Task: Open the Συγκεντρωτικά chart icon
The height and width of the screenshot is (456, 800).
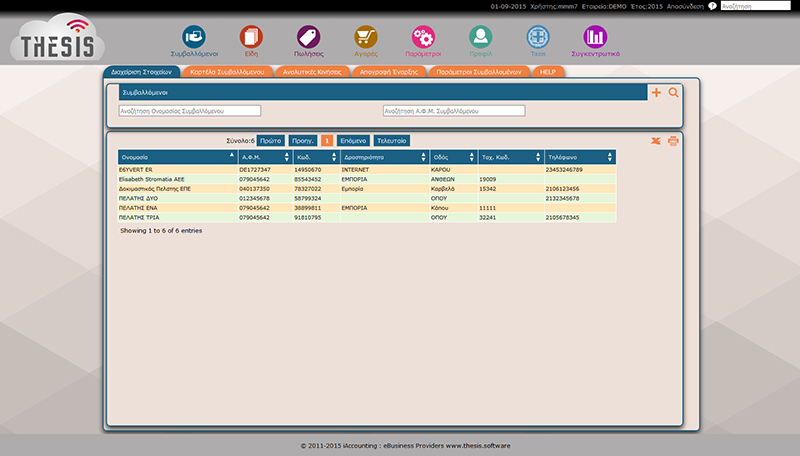Action: point(596,38)
